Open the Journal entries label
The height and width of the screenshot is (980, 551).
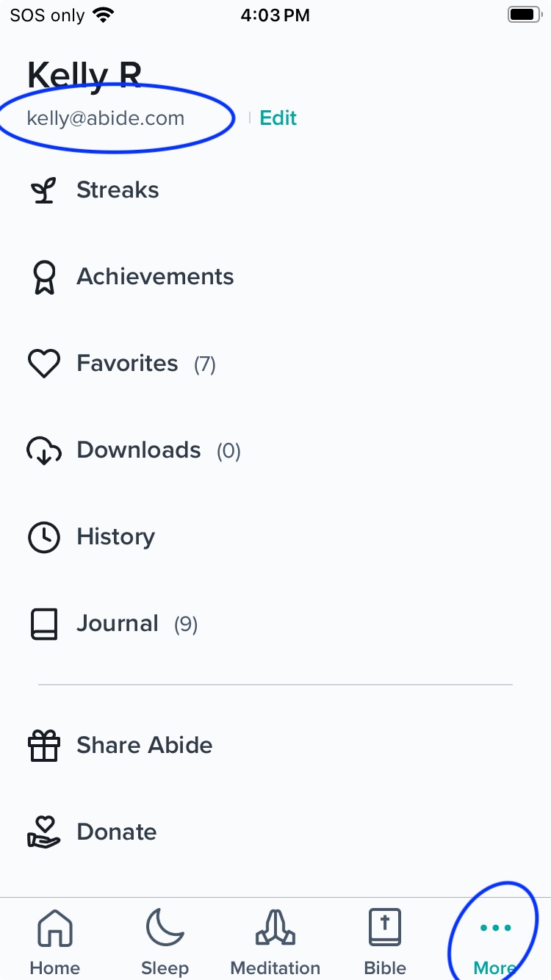click(118, 624)
